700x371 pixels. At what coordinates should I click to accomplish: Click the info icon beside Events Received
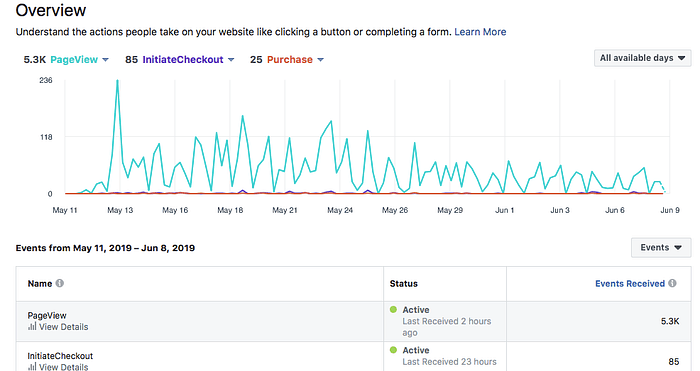pos(672,283)
